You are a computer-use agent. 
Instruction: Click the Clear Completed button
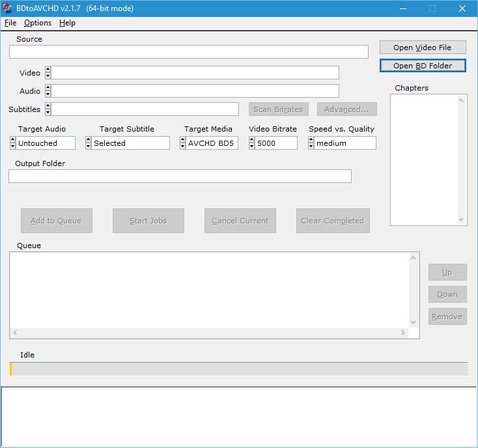tap(333, 221)
